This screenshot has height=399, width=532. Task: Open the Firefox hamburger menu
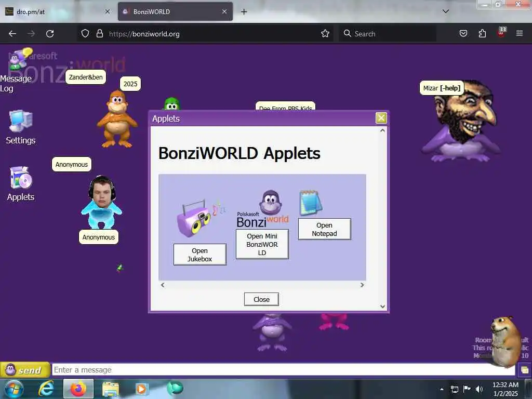519,34
